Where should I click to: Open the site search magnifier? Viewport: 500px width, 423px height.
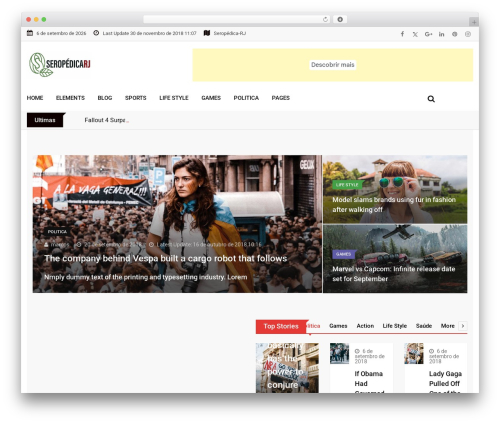431,99
